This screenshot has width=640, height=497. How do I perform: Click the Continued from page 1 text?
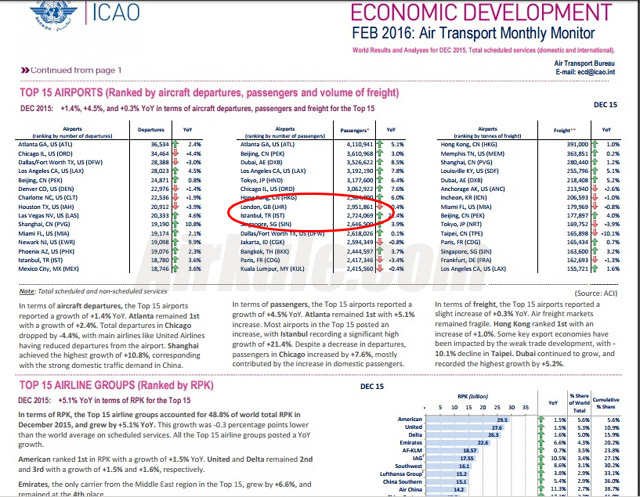[76, 70]
